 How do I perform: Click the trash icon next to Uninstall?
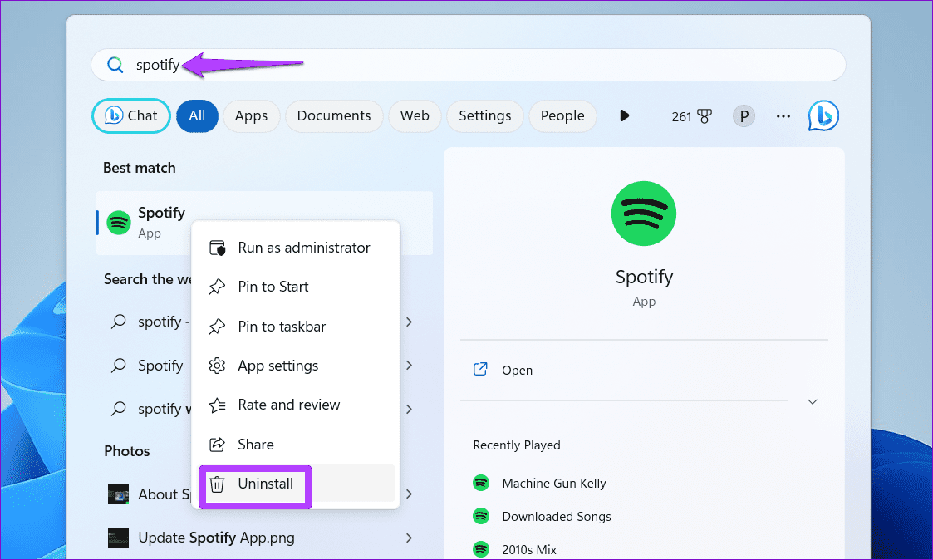point(217,484)
